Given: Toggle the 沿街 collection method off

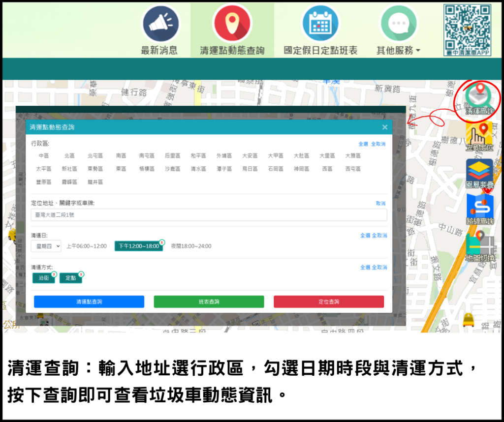Looking at the screenshot, I should tap(54, 274).
